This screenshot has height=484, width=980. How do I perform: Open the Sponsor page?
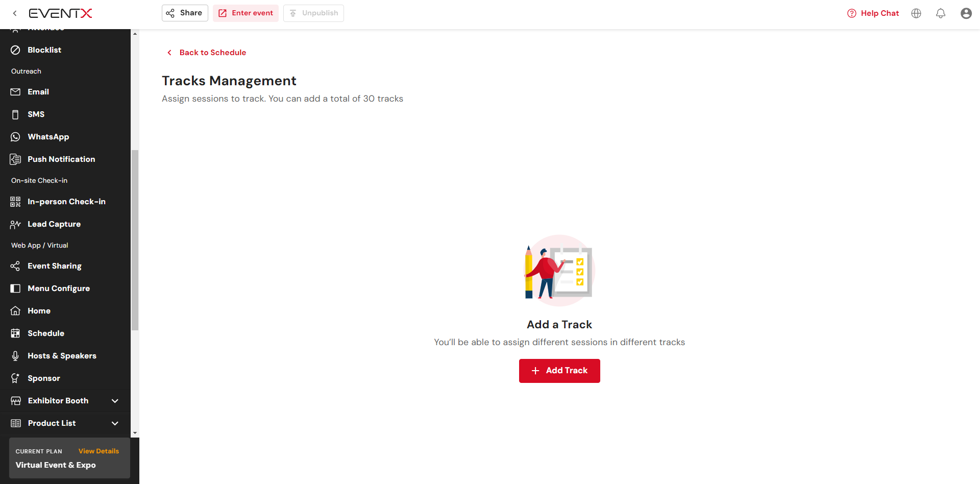coord(65,378)
